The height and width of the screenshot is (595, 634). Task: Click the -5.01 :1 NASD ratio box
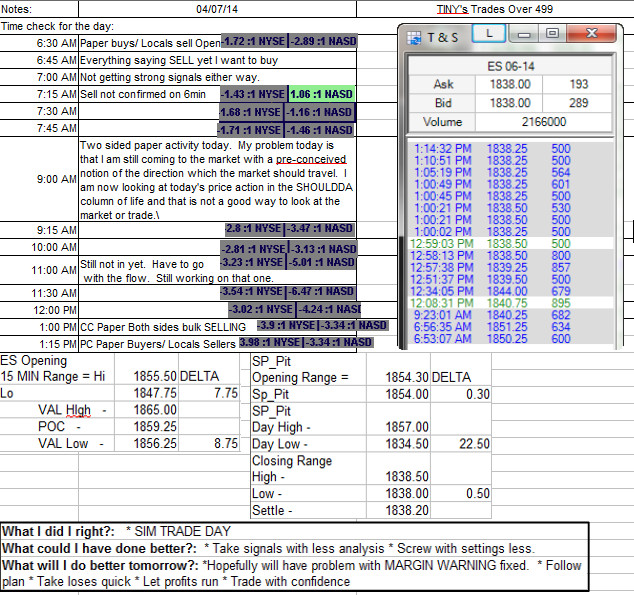pyautogui.click(x=321, y=262)
